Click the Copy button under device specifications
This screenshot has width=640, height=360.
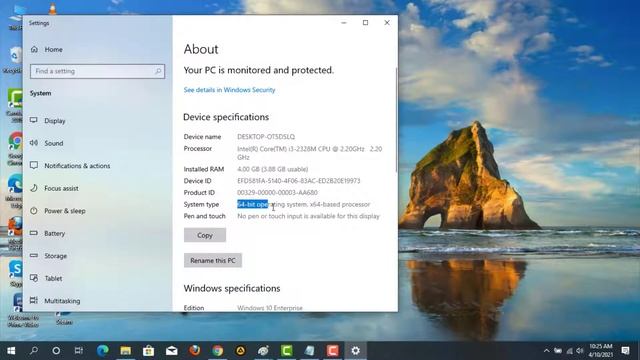204,235
